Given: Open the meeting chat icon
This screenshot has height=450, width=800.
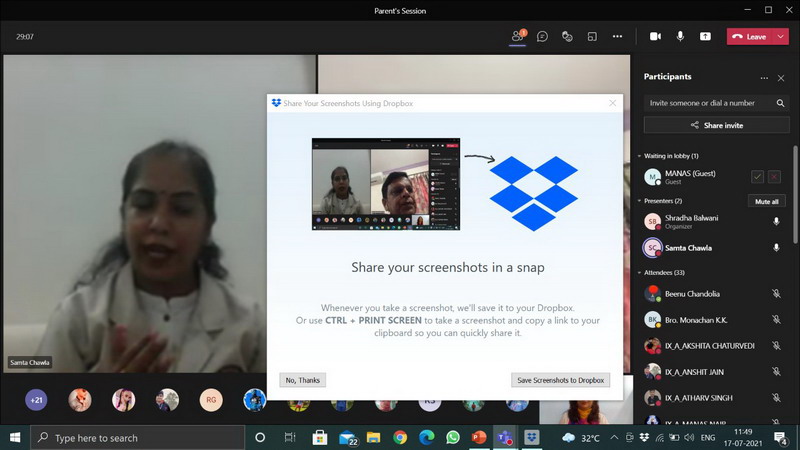Looking at the screenshot, I should pos(542,36).
